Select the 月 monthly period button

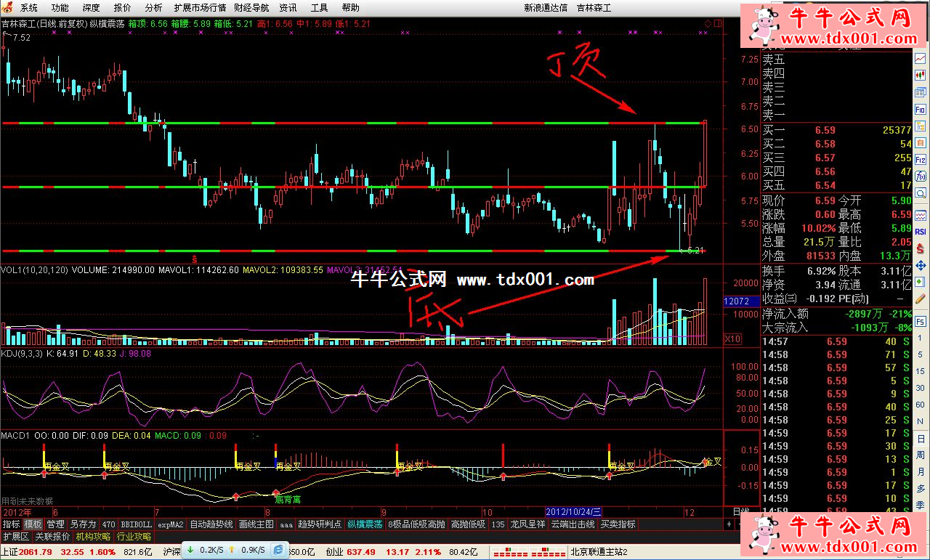point(921,471)
